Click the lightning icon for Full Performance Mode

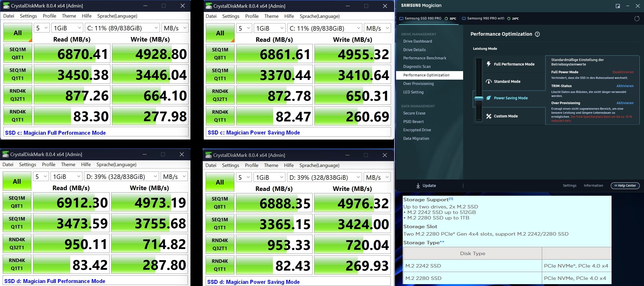[489, 64]
